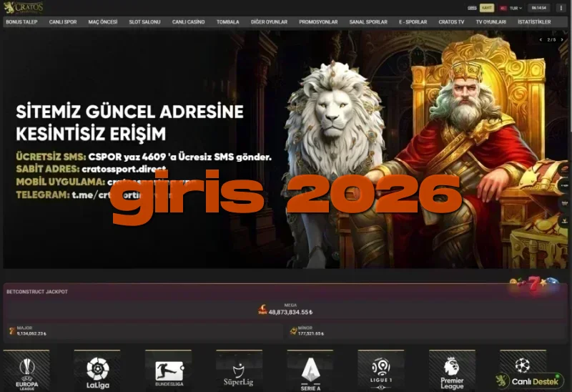Click the Minor jackpot icon

(x=293, y=331)
